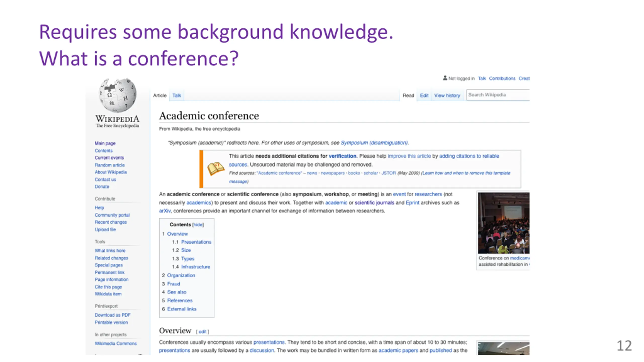The height and width of the screenshot is (362, 644).
Task: Click Cite this page
Action: [x=108, y=287]
